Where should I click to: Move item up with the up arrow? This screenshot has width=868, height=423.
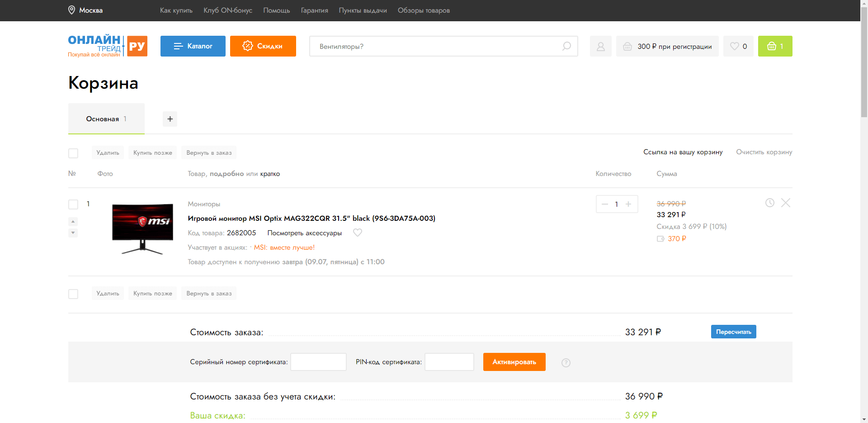[x=73, y=221]
